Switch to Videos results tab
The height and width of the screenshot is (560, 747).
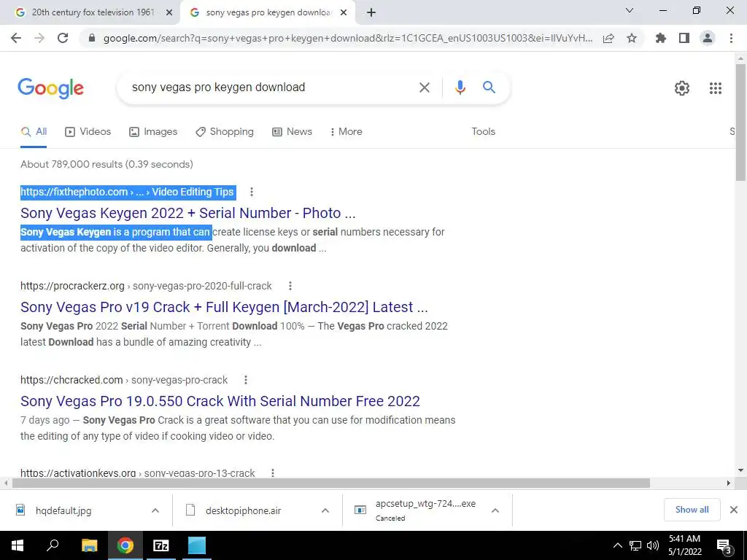tap(88, 132)
